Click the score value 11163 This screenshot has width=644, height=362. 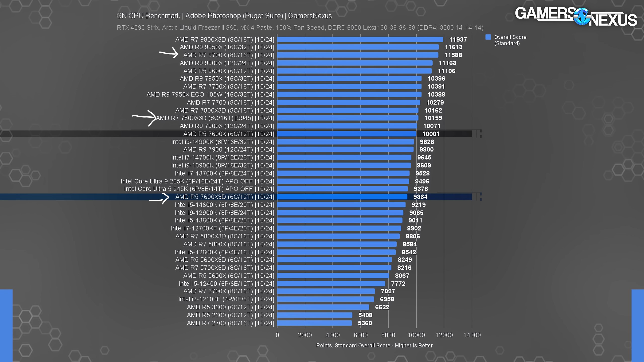tap(447, 63)
